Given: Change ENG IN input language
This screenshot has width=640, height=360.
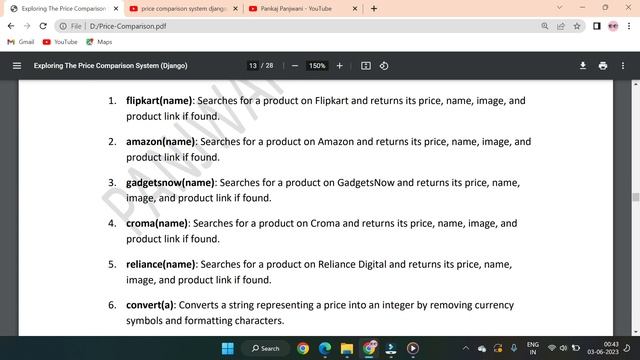Looking at the screenshot, I should click(533, 348).
